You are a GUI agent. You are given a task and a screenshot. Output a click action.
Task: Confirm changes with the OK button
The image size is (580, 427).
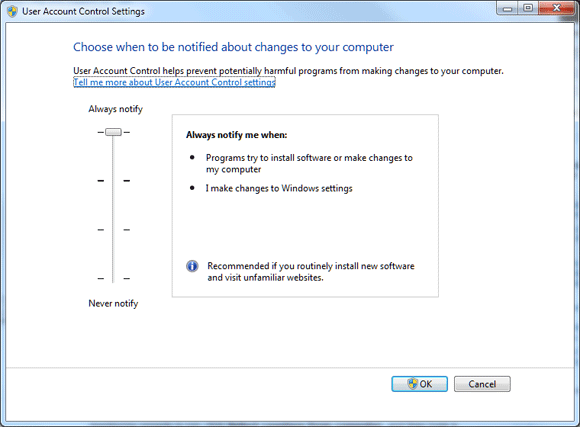[419, 384]
